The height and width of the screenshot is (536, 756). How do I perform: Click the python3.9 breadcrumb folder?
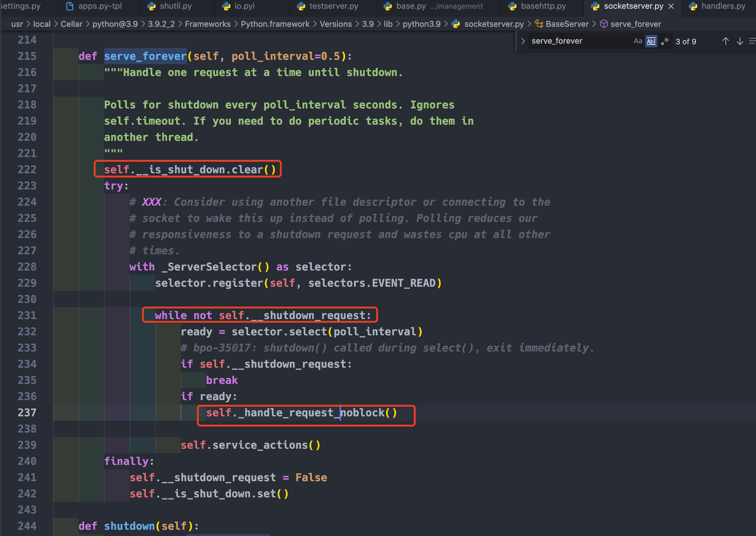(x=421, y=24)
